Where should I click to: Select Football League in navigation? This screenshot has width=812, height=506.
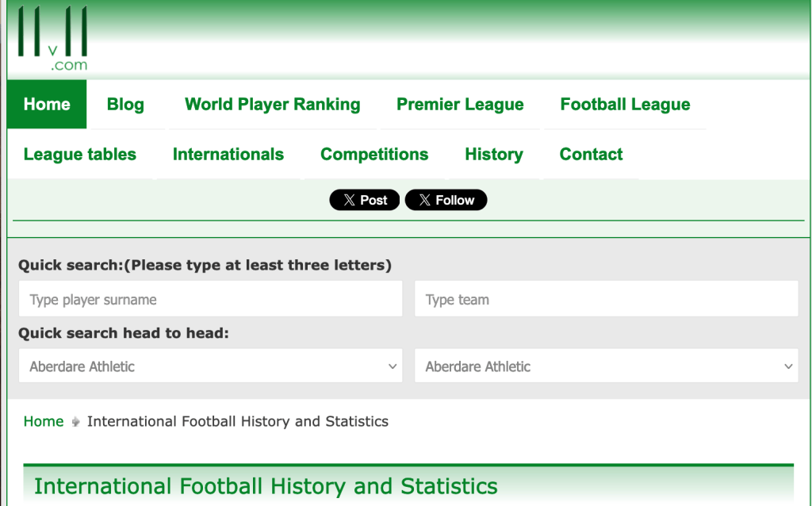pos(625,104)
